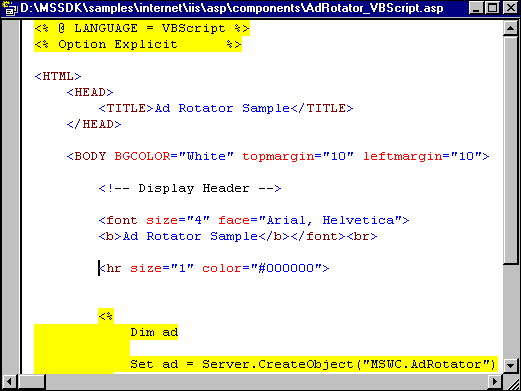Open the document window system menu icon

pos(10,8)
